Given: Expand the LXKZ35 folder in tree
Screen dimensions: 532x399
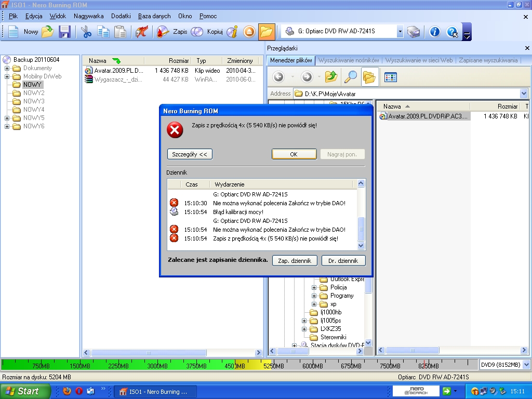Looking at the screenshot, I should (304, 329).
